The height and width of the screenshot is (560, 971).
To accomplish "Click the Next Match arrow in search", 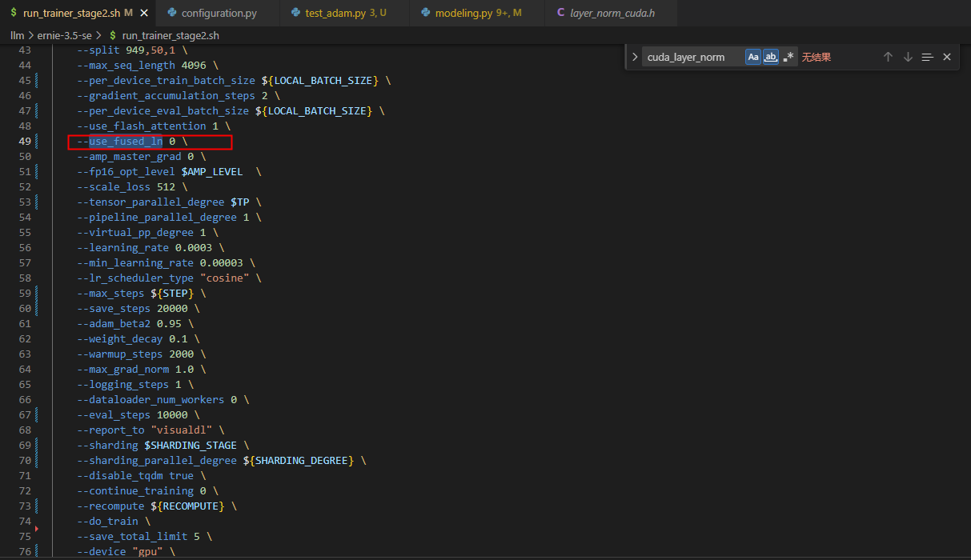I will click(x=907, y=56).
